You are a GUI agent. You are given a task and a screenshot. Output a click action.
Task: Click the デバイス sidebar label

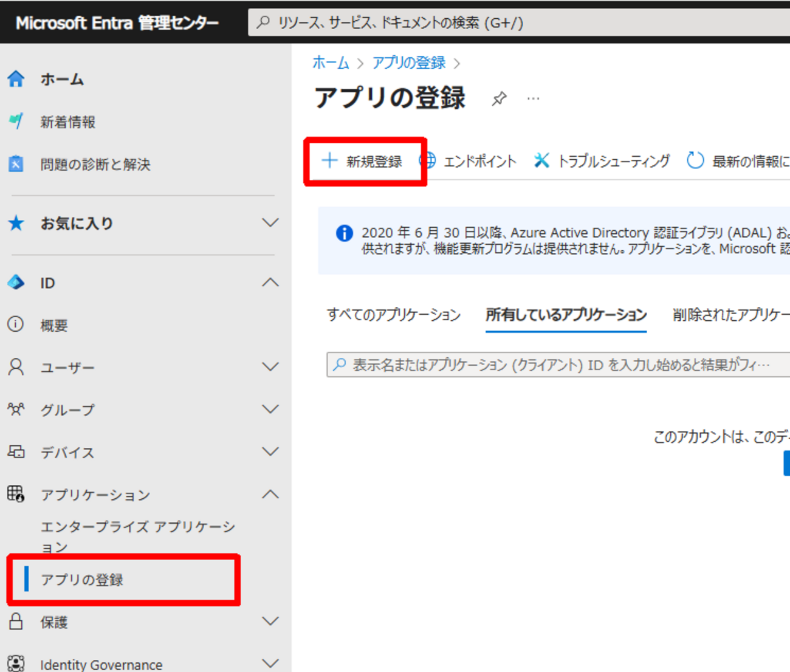(67, 452)
